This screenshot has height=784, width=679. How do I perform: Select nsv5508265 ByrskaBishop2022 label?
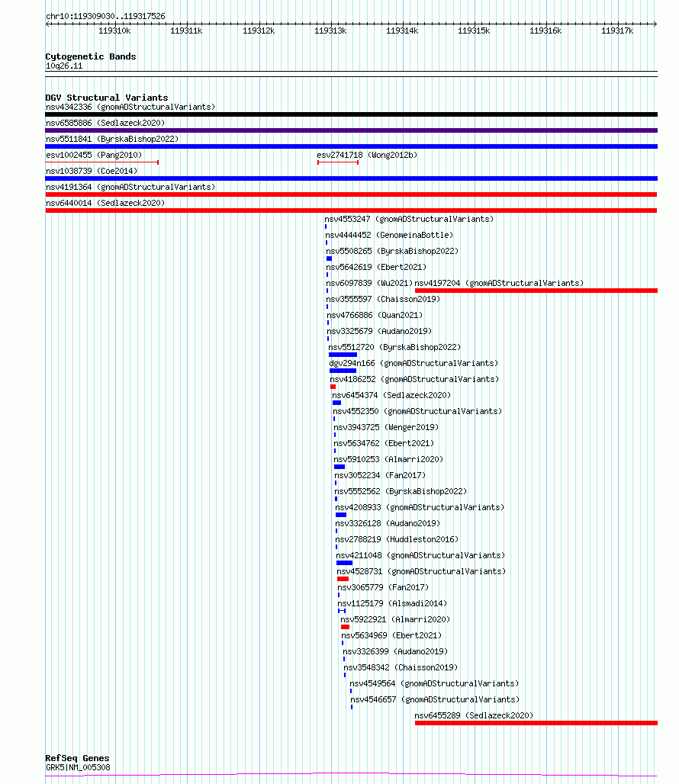392,251
